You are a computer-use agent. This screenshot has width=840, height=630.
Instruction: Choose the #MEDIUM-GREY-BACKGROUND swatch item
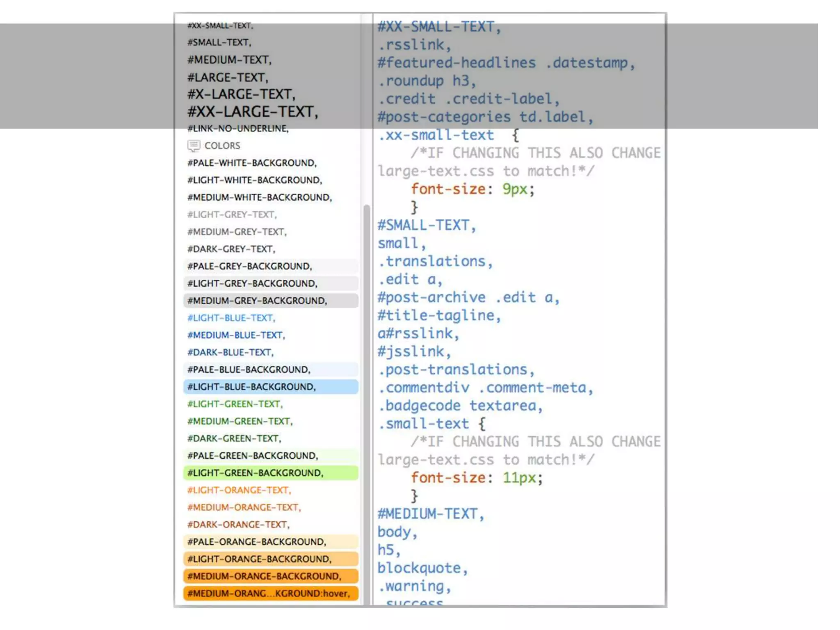(257, 301)
